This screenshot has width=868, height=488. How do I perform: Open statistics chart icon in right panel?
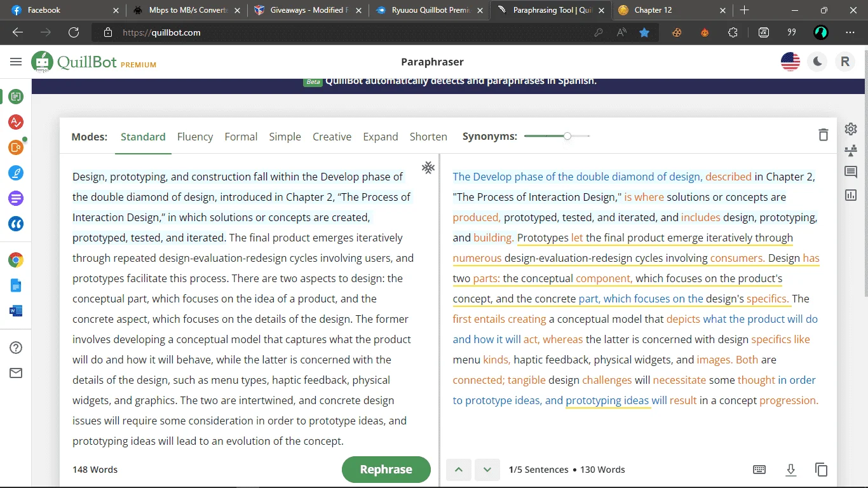851,195
